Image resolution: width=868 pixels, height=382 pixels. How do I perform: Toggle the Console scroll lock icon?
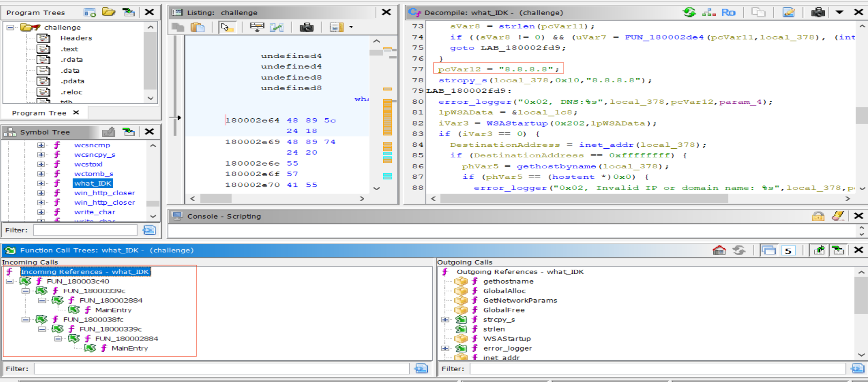click(x=818, y=216)
